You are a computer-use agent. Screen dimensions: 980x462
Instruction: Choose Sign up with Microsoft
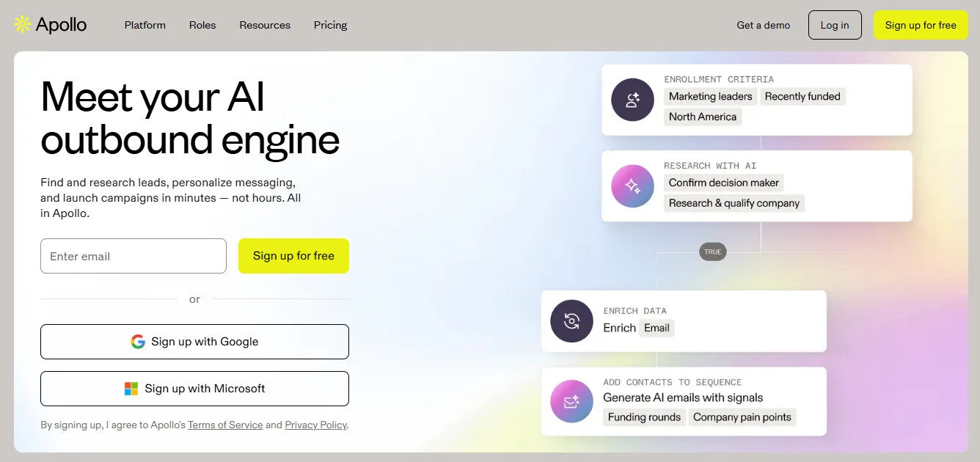coord(194,389)
